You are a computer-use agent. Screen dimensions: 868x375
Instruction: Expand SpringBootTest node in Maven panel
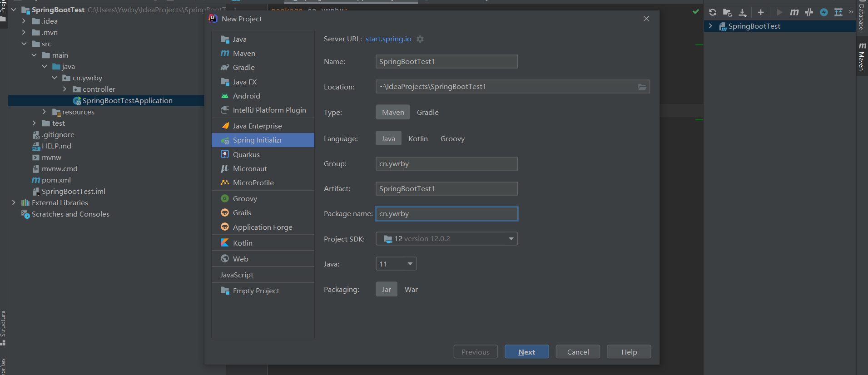[x=710, y=26]
